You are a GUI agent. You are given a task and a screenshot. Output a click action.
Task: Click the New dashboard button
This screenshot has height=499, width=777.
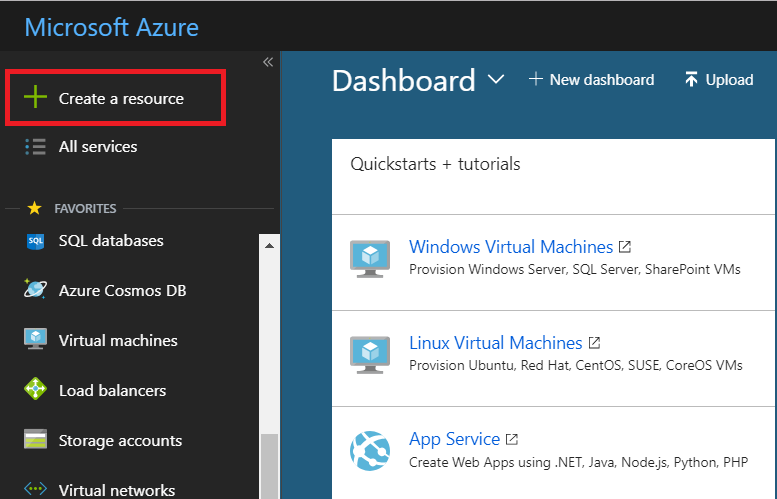pyautogui.click(x=591, y=79)
